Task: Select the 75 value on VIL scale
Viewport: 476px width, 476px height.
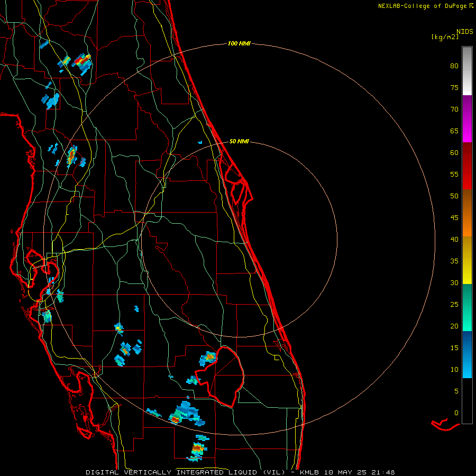Action: pyautogui.click(x=454, y=87)
